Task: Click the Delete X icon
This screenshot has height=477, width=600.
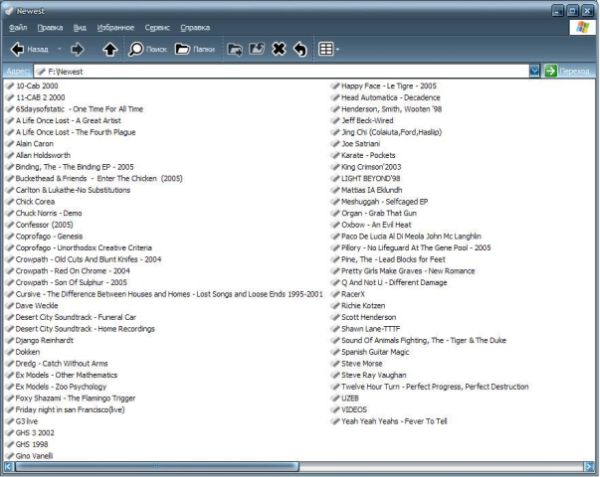Action: [x=279, y=49]
